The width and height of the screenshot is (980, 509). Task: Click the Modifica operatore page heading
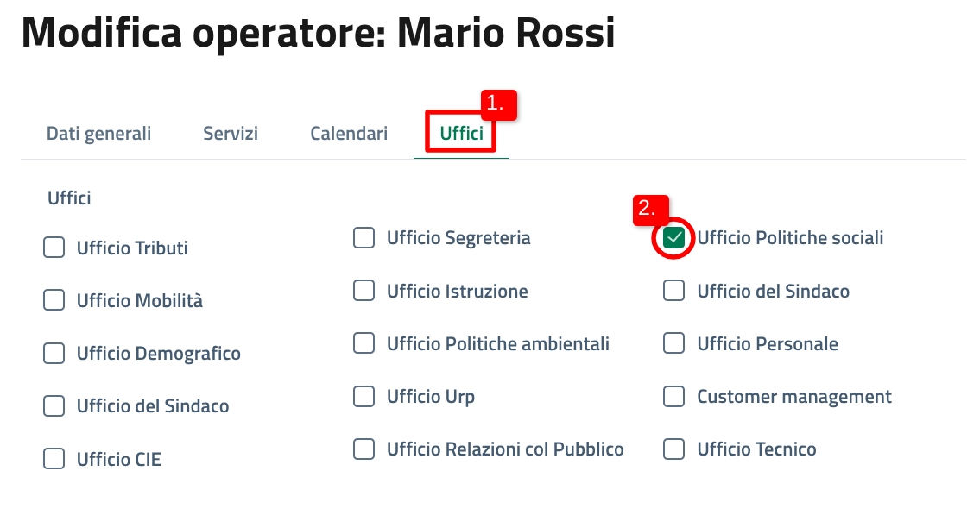318,35
